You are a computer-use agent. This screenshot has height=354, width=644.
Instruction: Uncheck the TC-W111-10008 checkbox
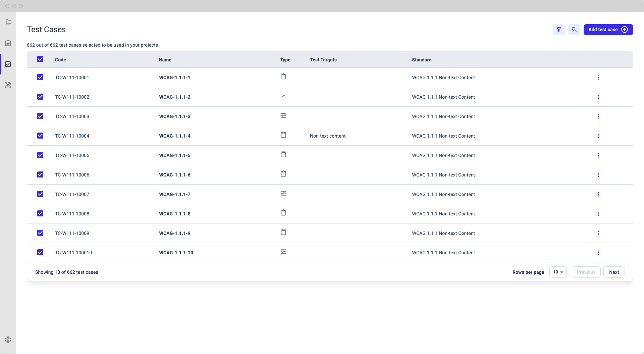[x=40, y=213]
